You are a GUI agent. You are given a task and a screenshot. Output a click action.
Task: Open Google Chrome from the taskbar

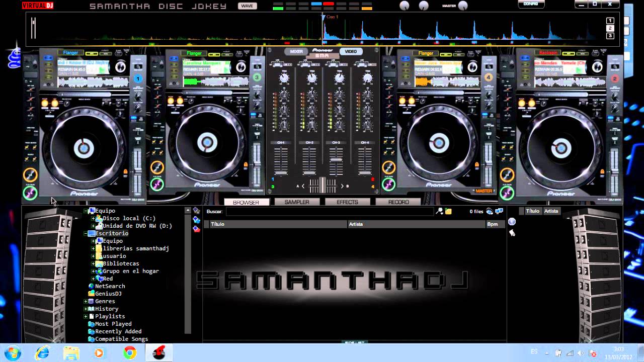click(130, 353)
